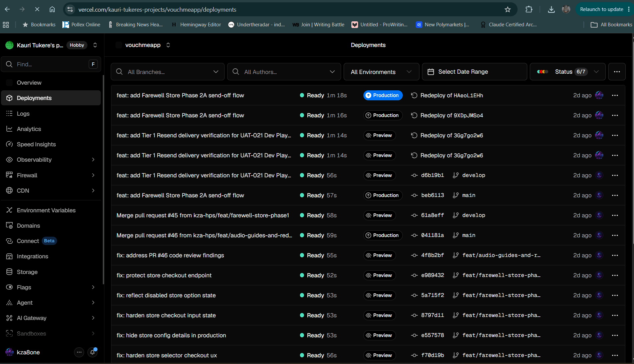Open Environment Variables settings
Viewport: 634px width, 364px height.
click(x=51, y=210)
